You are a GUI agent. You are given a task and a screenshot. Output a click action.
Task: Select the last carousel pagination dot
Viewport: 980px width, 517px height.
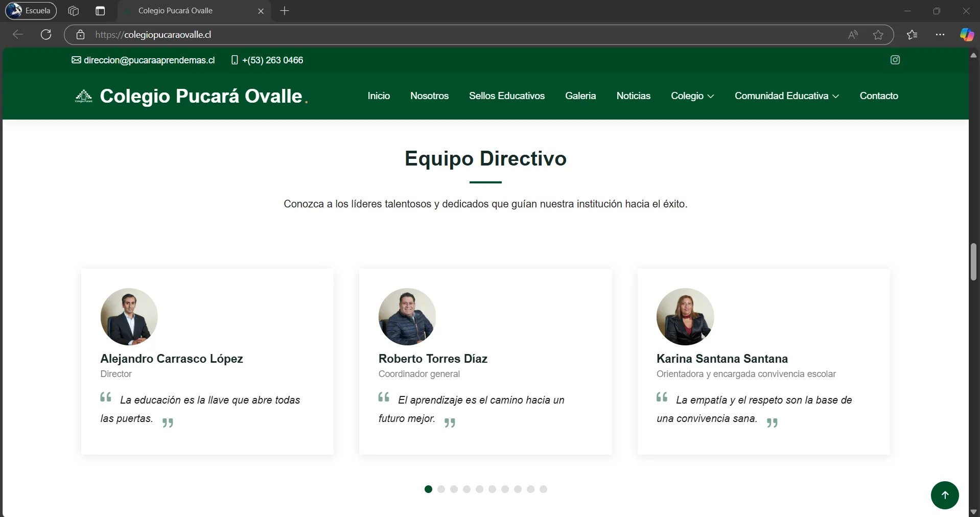pos(543,489)
